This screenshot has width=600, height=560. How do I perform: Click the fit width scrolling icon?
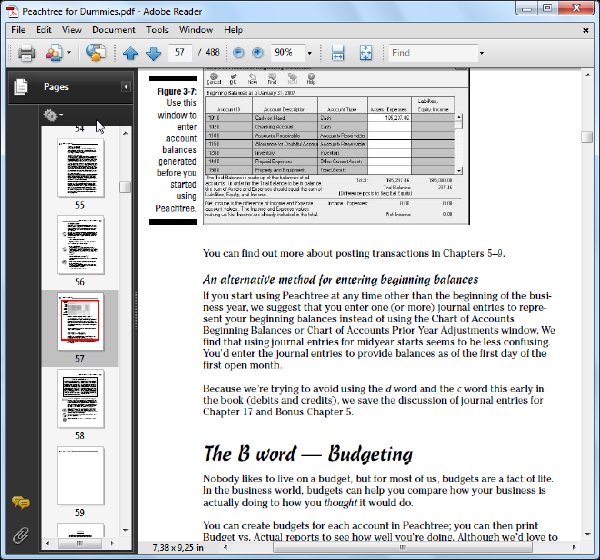[x=338, y=53]
